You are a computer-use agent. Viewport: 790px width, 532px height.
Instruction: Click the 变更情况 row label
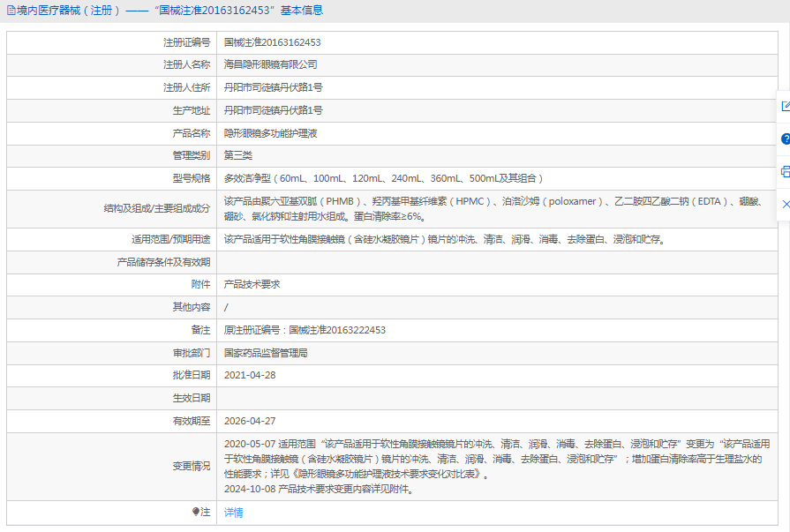191,467
